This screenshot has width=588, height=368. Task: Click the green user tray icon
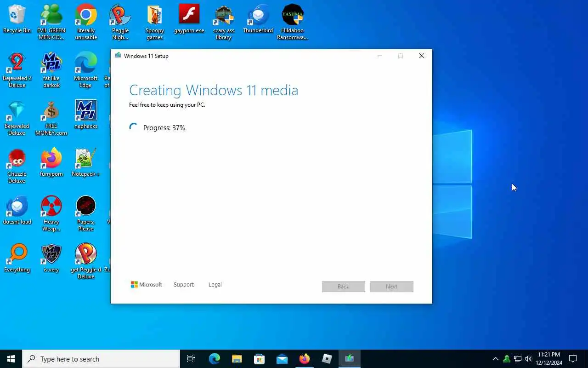[x=506, y=359]
